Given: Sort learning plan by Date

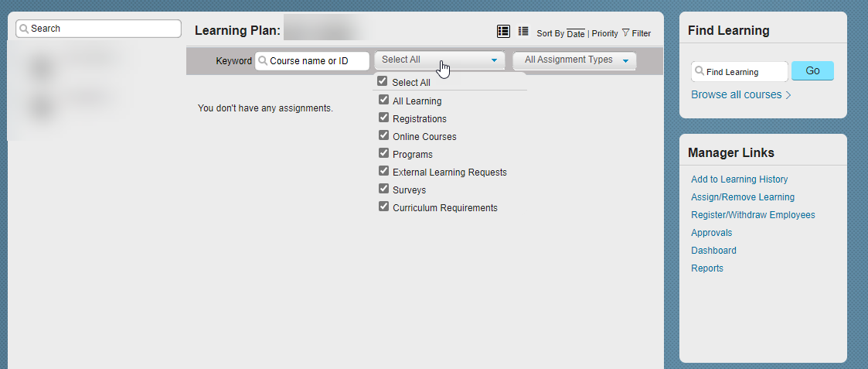Looking at the screenshot, I should click(576, 34).
